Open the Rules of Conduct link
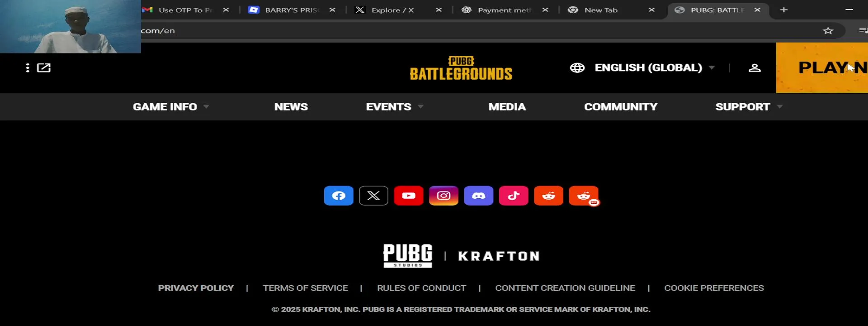 421,288
